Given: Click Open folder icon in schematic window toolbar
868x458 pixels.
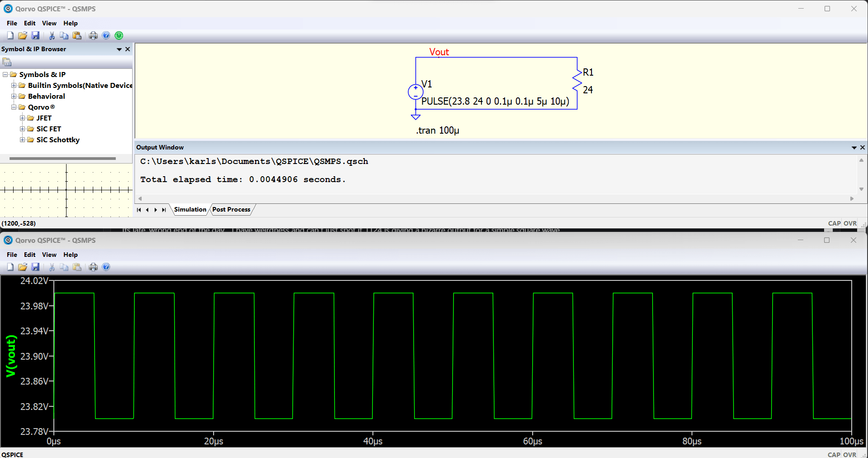Looking at the screenshot, I should (23, 35).
